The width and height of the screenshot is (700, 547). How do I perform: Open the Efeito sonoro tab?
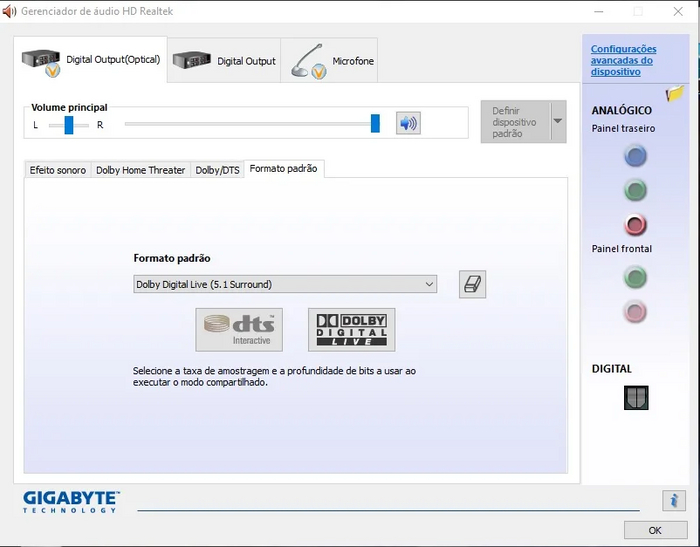point(58,170)
